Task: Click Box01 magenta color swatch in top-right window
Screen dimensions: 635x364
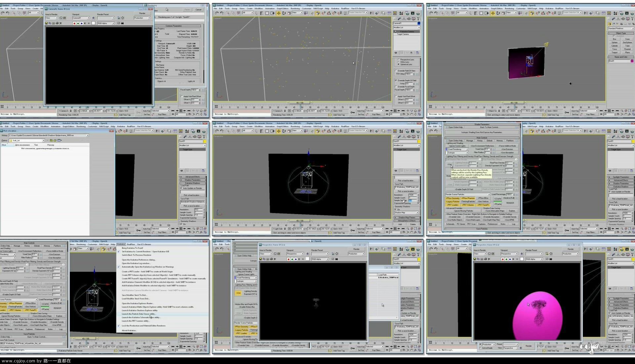Action: tap(632, 61)
